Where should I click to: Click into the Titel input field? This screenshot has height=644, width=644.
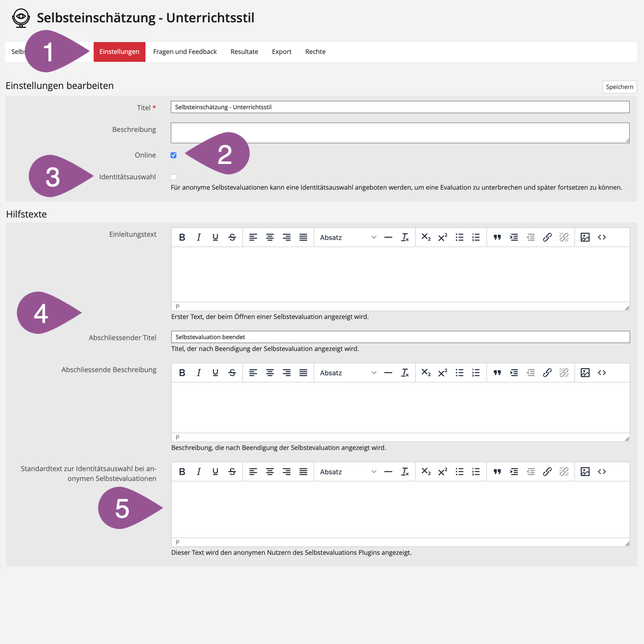[400, 107]
